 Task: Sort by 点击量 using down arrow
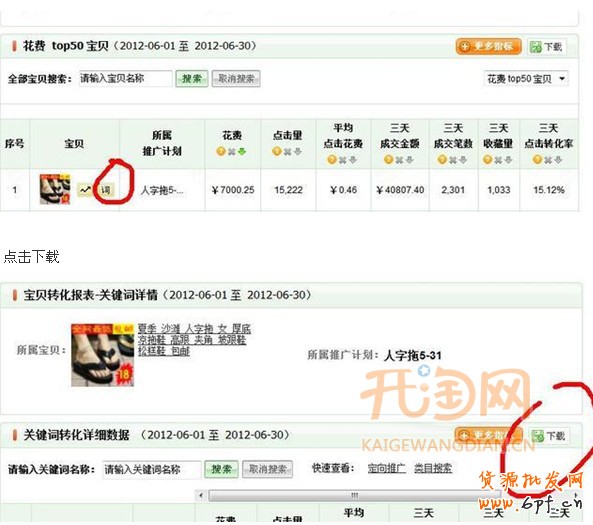point(298,152)
